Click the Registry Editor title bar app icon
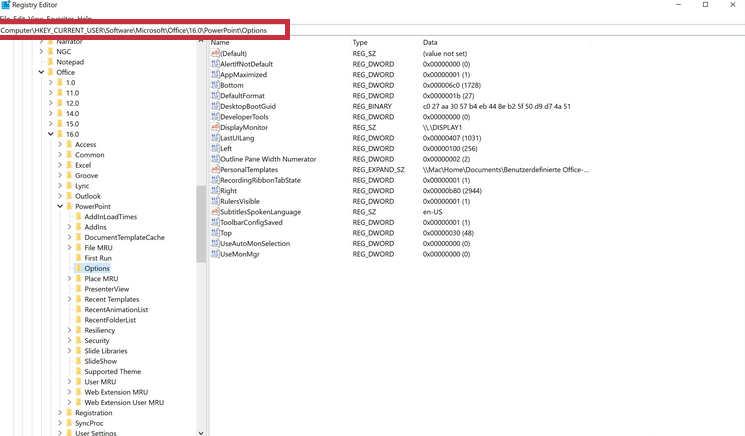745x436 pixels. 6,5
